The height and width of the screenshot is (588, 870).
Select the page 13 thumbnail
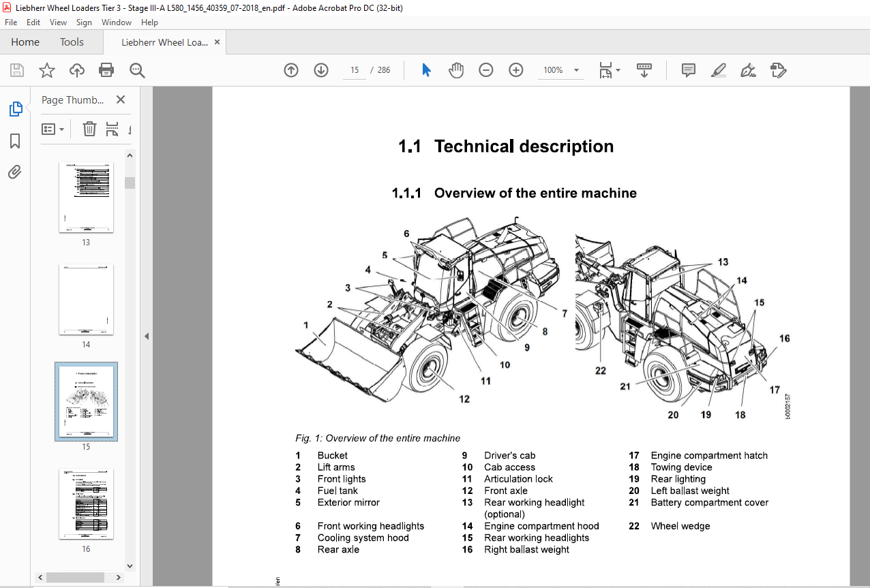tap(86, 198)
